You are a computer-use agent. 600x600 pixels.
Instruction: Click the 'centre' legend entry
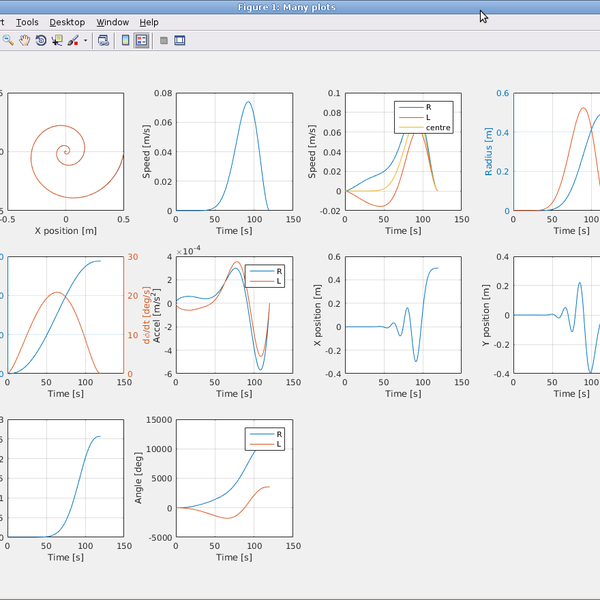pos(438,128)
